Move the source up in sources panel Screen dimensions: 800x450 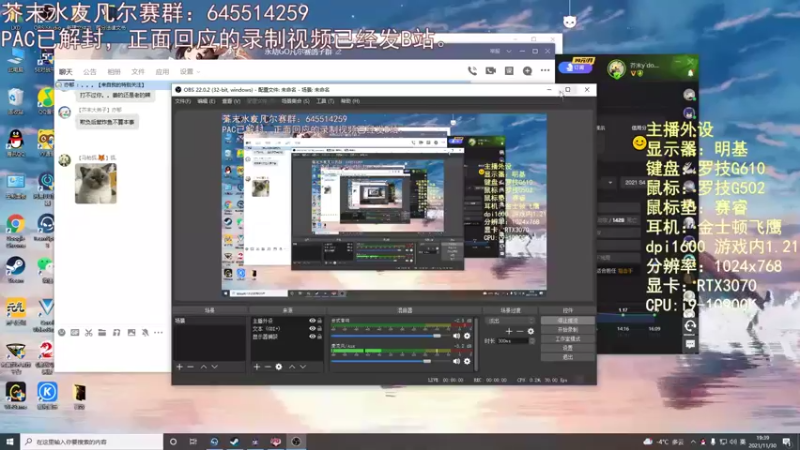tap(292, 367)
